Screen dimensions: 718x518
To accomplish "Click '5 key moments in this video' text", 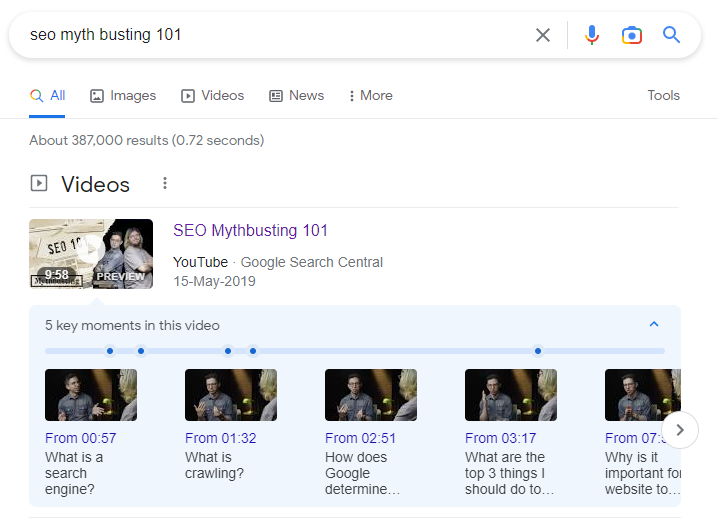I will (132, 325).
